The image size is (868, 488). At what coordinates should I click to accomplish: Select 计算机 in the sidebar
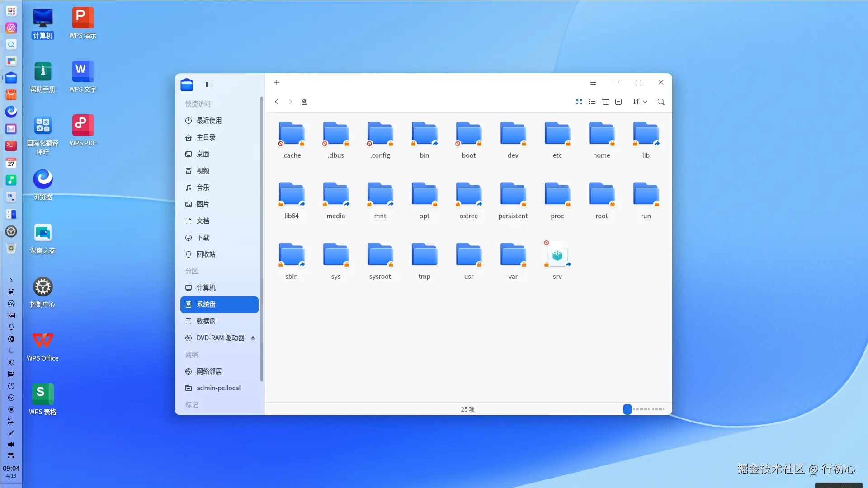pos(219,288)
